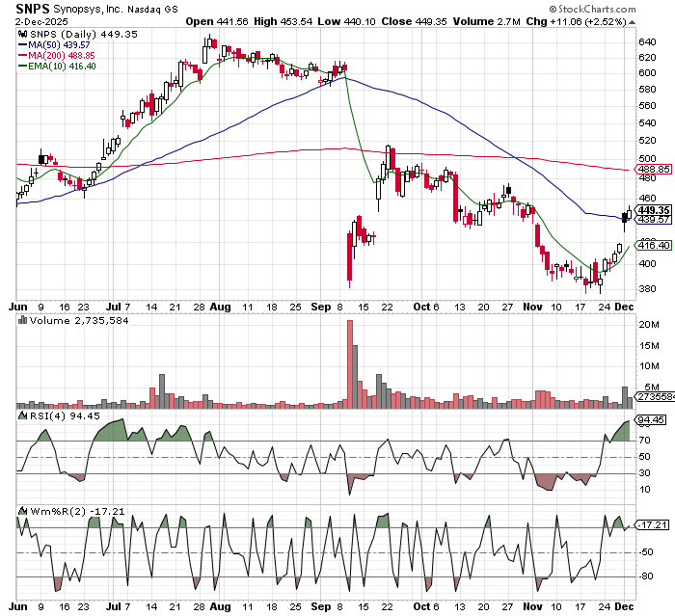The image size is (675, 616).
Task: Click the date 2-Dec-2025
Action: coord(41,21)
